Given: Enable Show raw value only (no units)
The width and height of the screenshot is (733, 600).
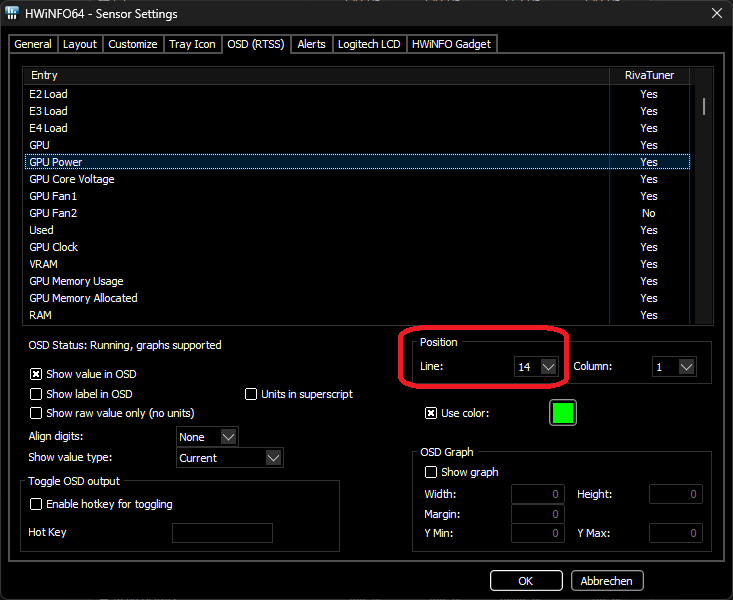Looking at the screenshot, I should click(x=36, y=413).
